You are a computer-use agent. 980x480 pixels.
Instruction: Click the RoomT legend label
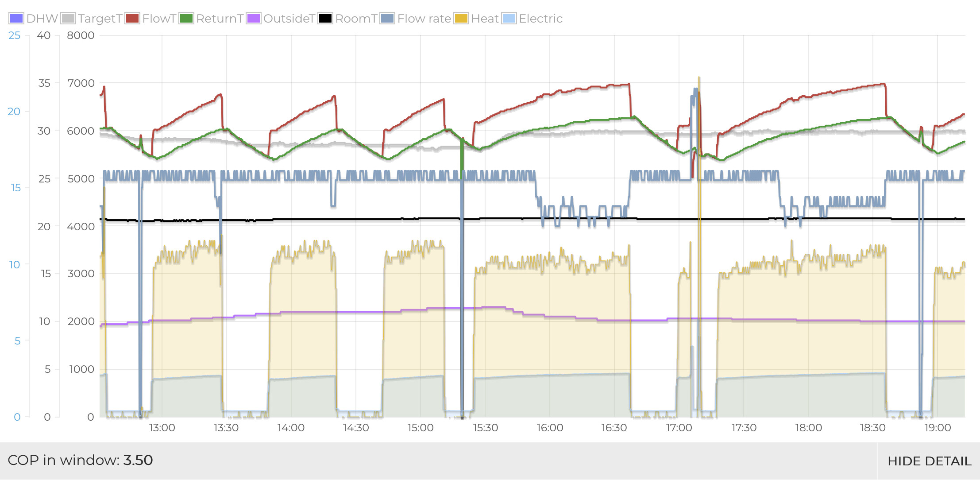click(x=356, y=19)
